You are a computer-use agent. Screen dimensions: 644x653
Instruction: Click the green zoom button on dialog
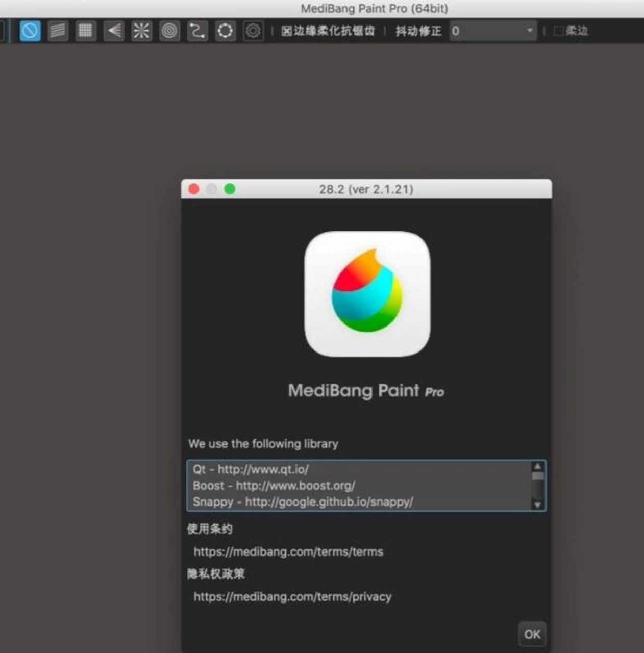(x=230, y=189)
